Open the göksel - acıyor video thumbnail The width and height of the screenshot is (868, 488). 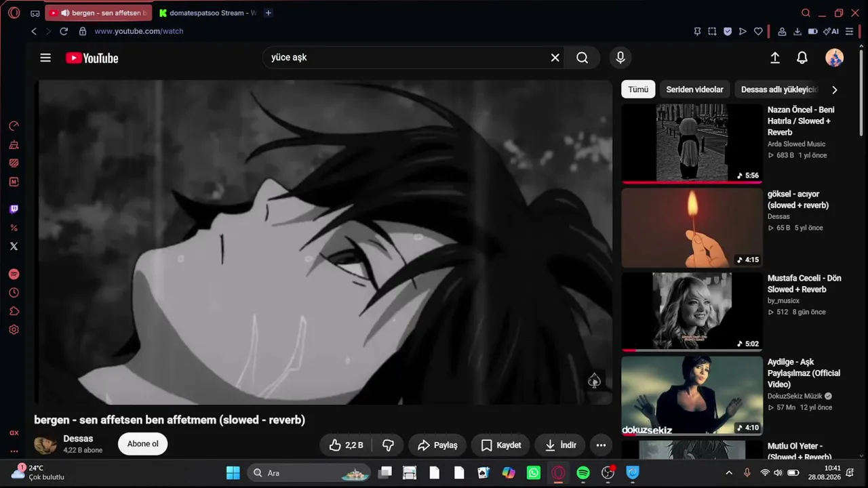[692, 228]
